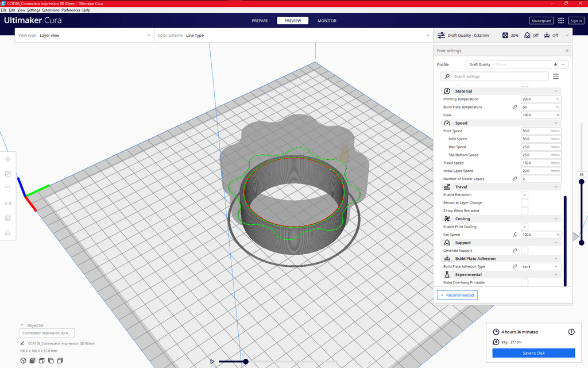Click link icon next to Build Plate Temperature

[515, 107]
